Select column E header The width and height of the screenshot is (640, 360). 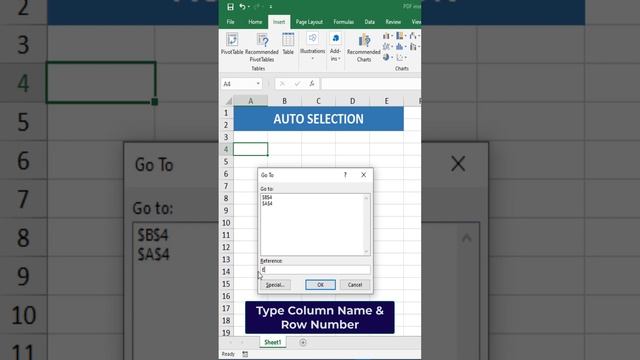(x=387, y=101)
